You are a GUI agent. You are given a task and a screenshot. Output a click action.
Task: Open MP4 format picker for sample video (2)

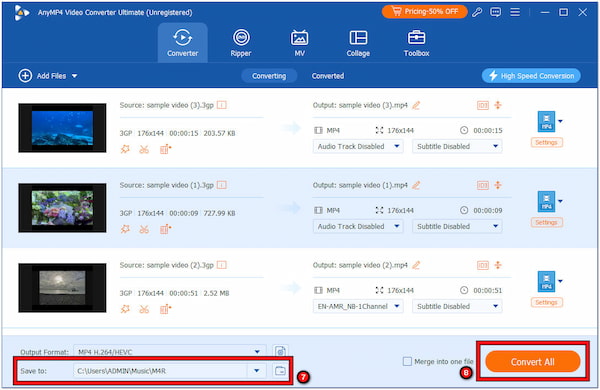coord(550,281)
